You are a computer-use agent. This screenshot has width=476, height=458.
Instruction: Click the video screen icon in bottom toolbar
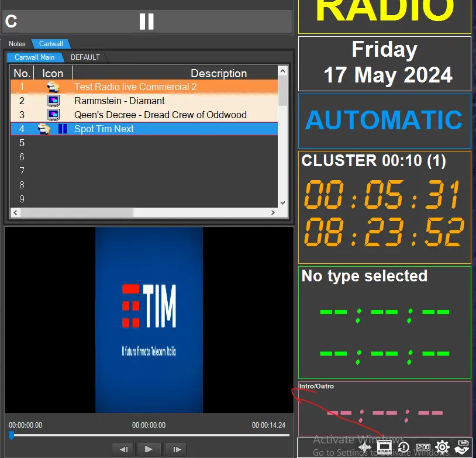tap(384, 447)
